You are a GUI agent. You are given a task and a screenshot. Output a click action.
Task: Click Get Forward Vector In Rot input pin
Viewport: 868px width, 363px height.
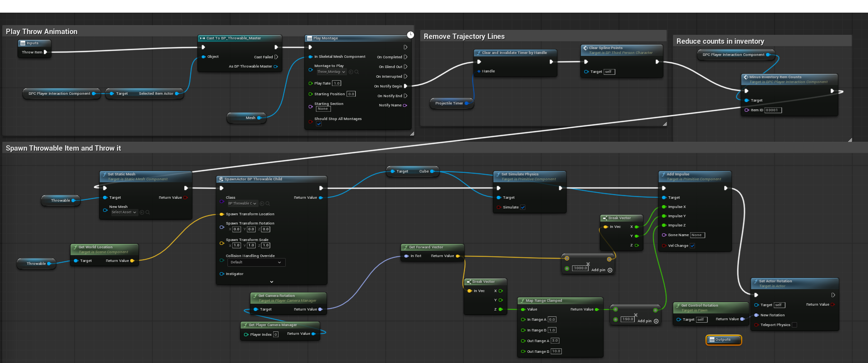tap(406, 256)
